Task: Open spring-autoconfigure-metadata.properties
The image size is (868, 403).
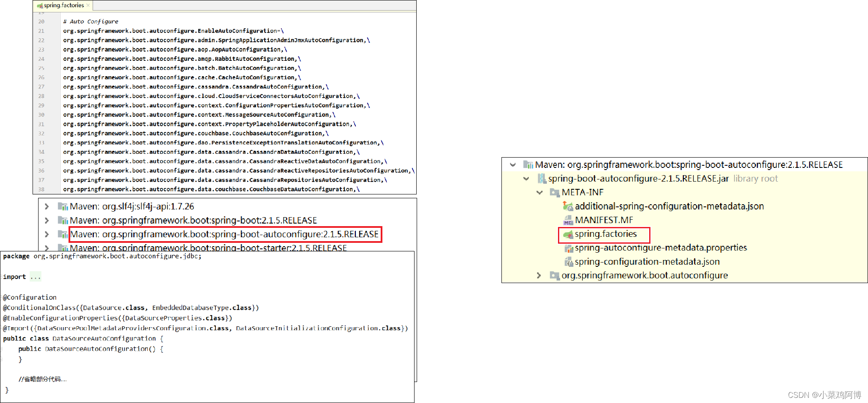Action: tap(661, 248)
